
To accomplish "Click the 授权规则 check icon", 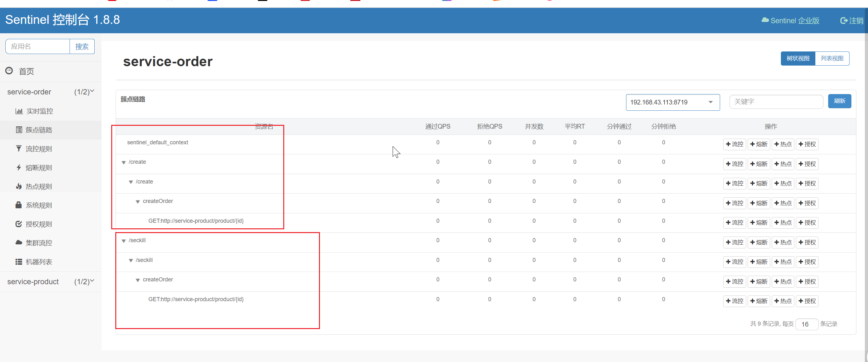I will click(18, 224).
